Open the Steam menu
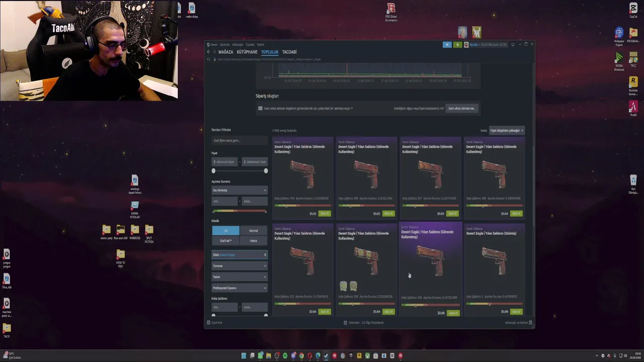 (214, 45)
